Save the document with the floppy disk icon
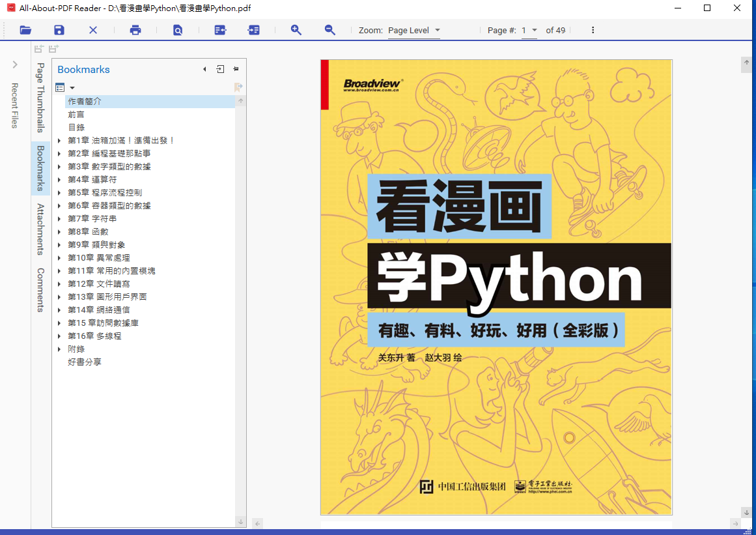This screenshot has width=756, height=535. pos(59,30)
